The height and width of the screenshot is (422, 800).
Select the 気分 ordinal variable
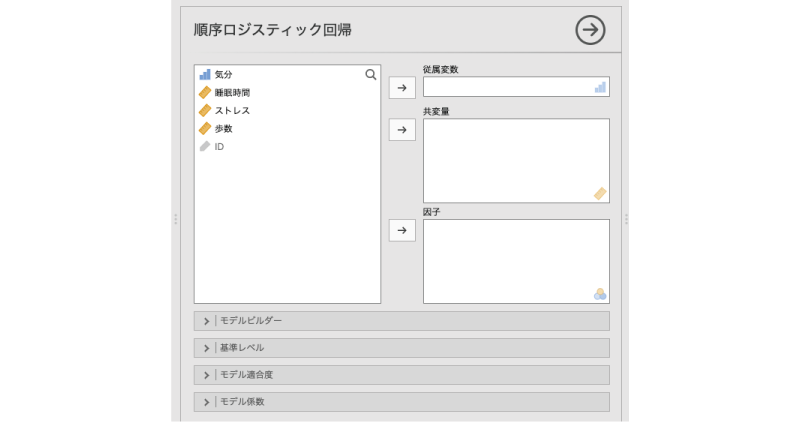coord(223,75)
